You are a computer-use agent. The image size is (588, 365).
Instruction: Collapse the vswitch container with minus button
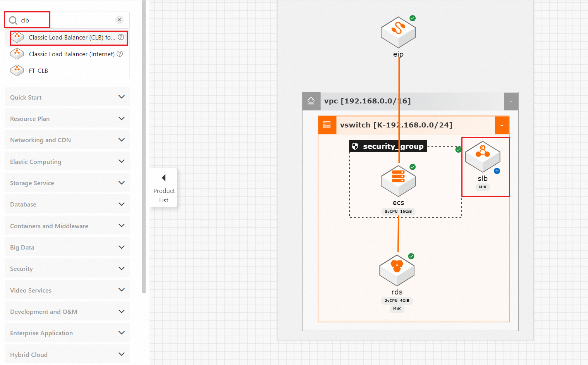coord(502,125)
